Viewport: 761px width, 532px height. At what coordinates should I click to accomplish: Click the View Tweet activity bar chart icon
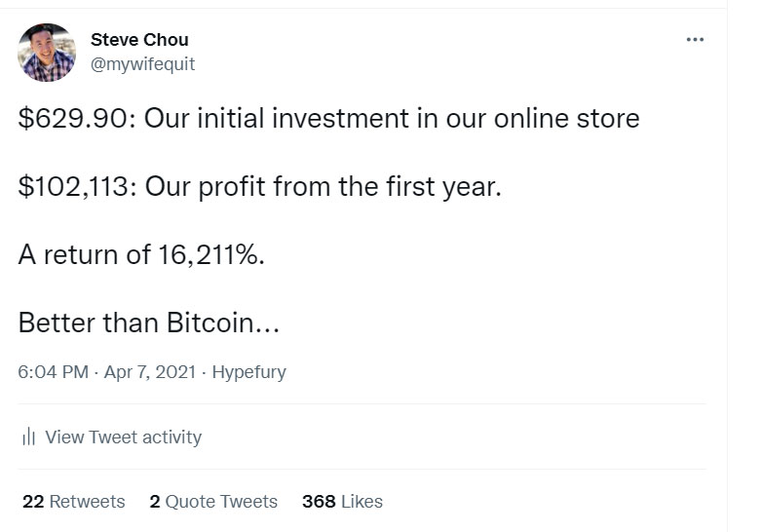29,437
